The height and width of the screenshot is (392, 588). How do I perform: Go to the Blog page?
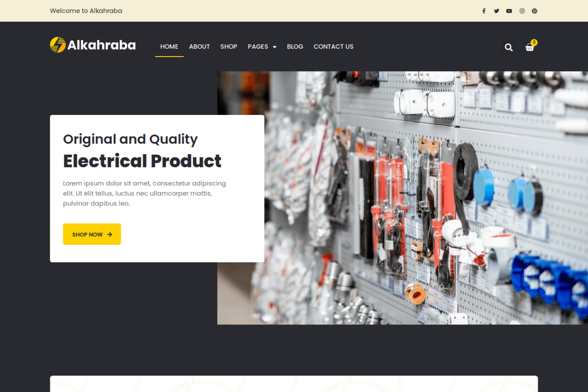click(x=295, y=46)
